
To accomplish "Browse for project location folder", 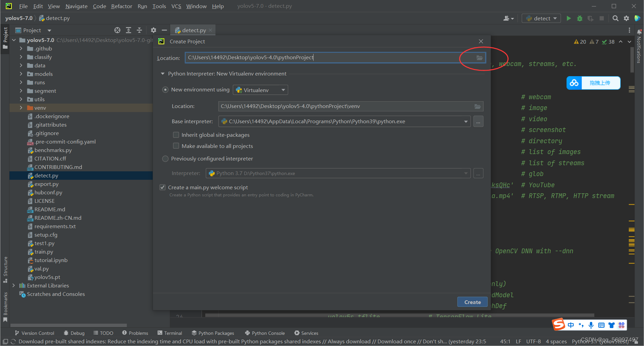I will [x=480, y=58].
